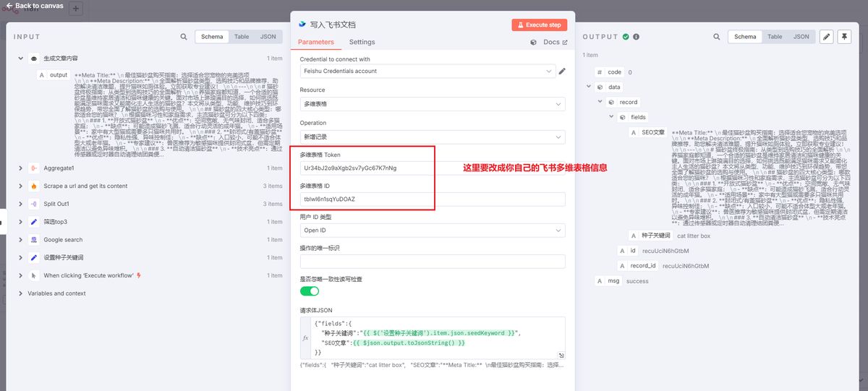Click the pin output data icon
This screenshot has width=868, height=391.
[x=844, y=37]
